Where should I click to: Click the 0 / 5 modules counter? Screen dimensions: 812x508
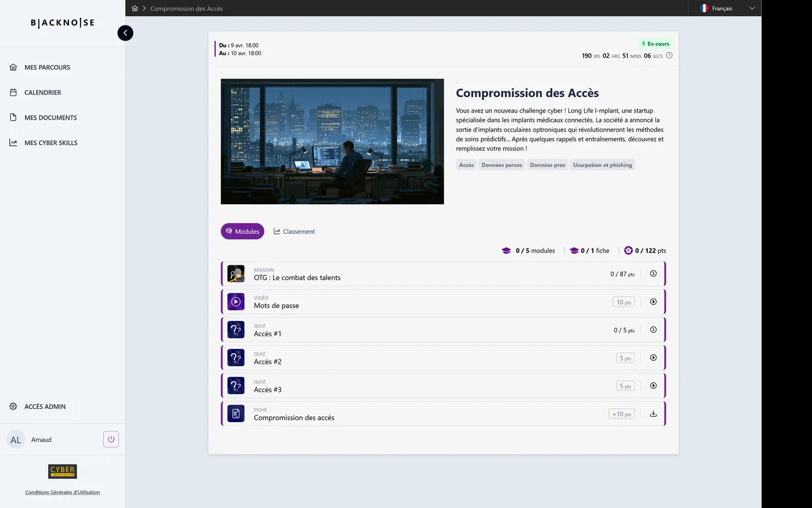point(528,251)
